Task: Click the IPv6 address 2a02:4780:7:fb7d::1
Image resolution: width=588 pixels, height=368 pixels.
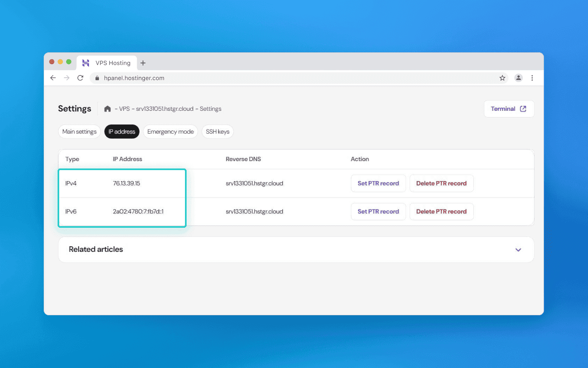Action: (138, 211)
